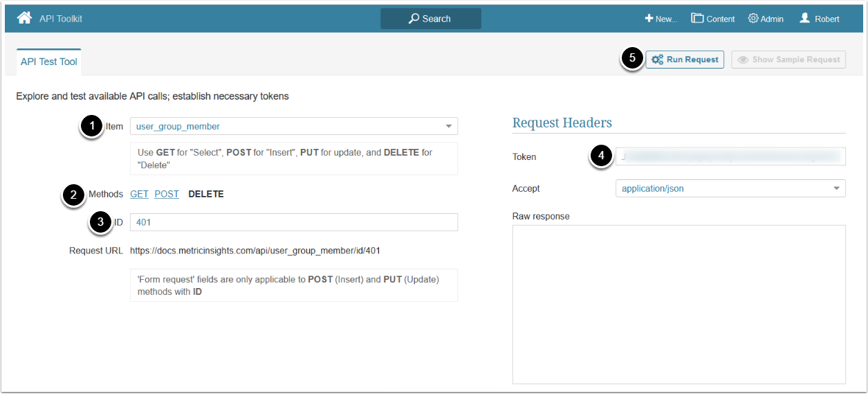Click the Content folder icon
This screenshot has width=868, height=394.
click(x=697, y=19)
